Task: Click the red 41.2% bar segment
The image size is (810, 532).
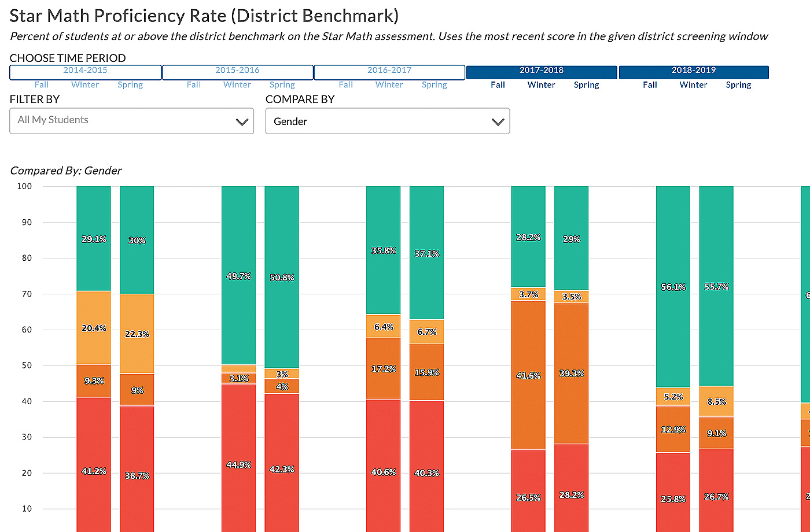Action: (94, 465)
